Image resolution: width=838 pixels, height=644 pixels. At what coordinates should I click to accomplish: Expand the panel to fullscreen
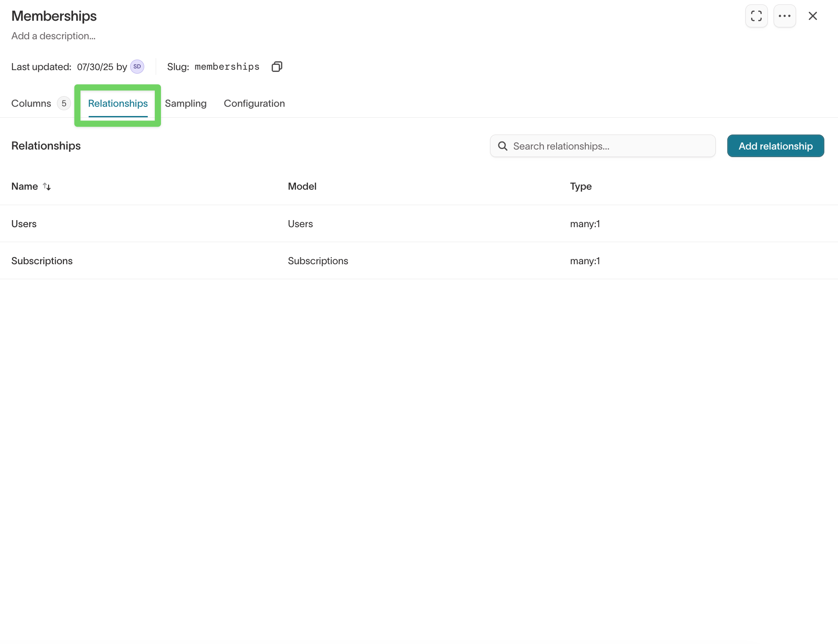click(x=756, y=16)
